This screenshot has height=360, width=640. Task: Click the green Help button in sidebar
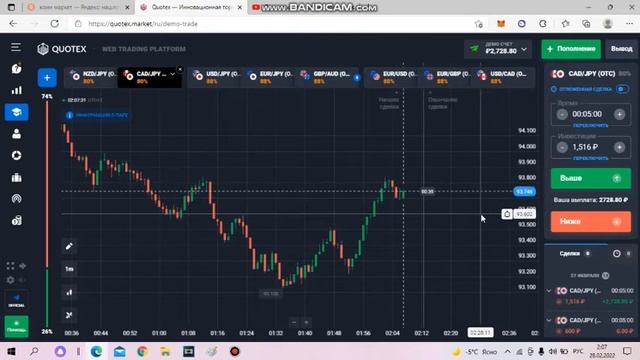(16, 326)
